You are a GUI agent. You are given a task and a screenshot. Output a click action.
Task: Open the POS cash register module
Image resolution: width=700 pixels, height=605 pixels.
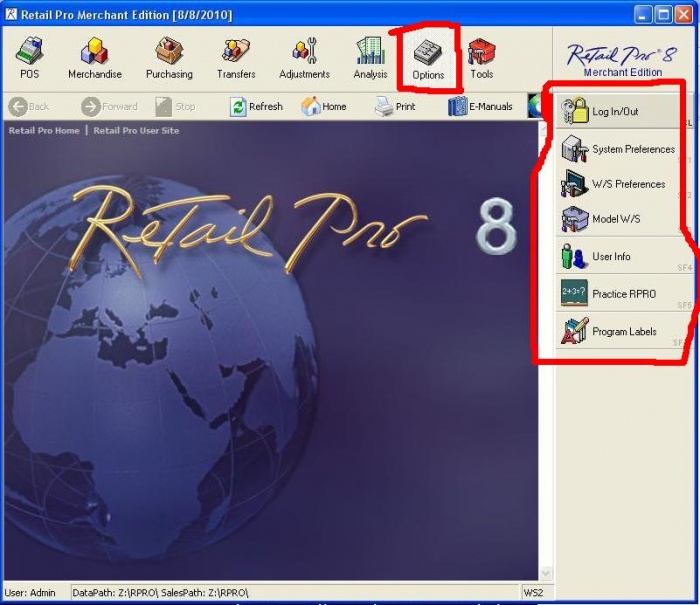[x=29, y=58]
